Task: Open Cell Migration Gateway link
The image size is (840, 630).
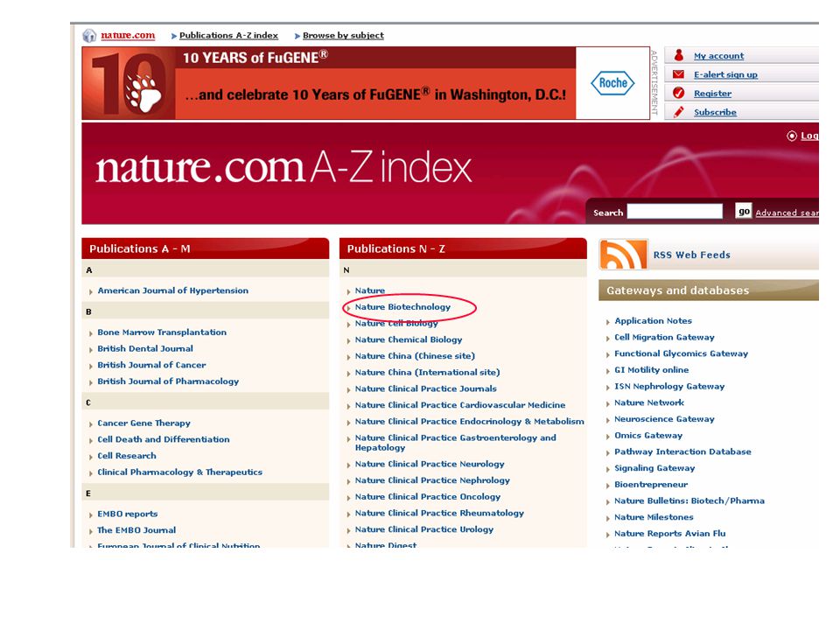Action: (664, 338)
